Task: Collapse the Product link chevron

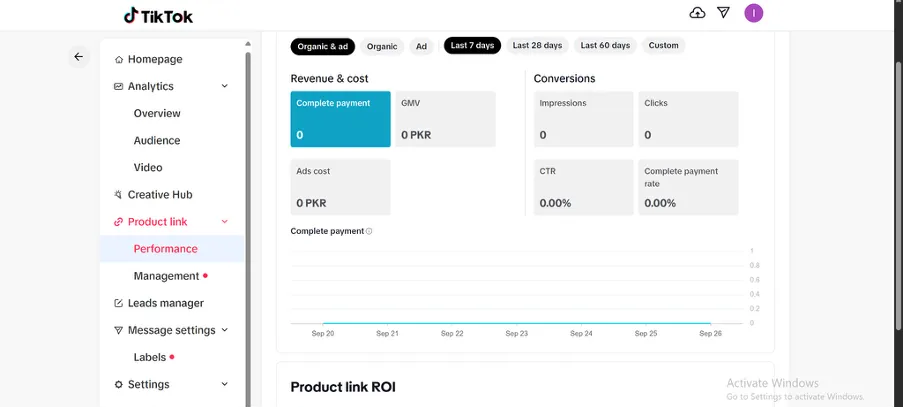Action: (x=225, y=222)
